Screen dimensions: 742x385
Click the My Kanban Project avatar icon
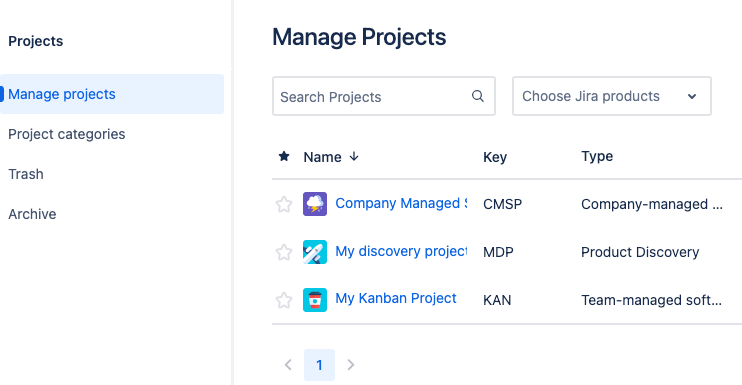point(315,300)
